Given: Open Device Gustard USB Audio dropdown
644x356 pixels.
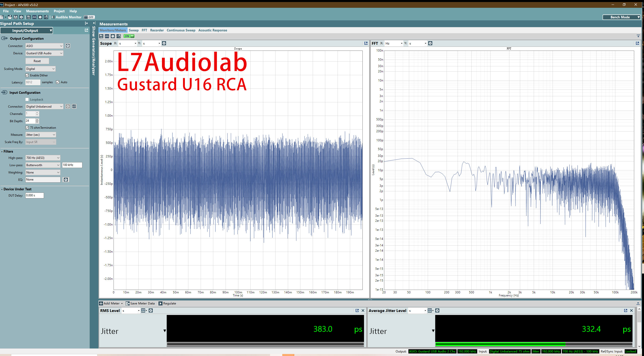Looking at the screenshot, I should click(x=44, y=53).
